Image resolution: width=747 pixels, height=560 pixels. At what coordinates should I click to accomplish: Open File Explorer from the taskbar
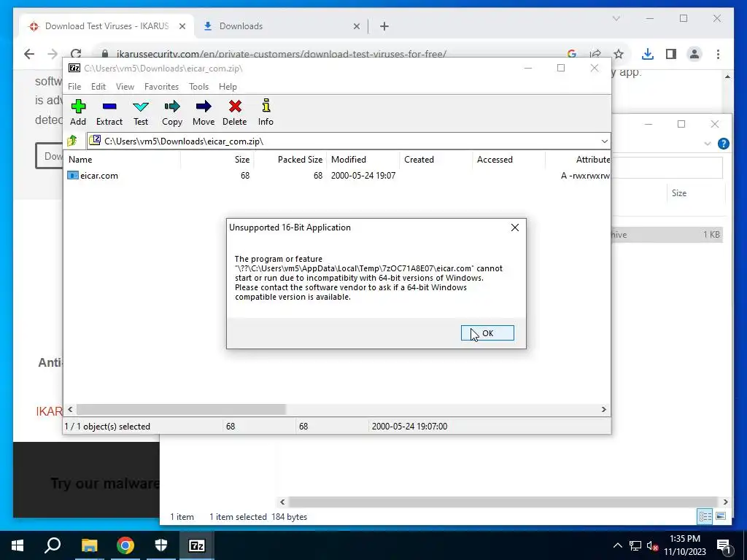89,545
